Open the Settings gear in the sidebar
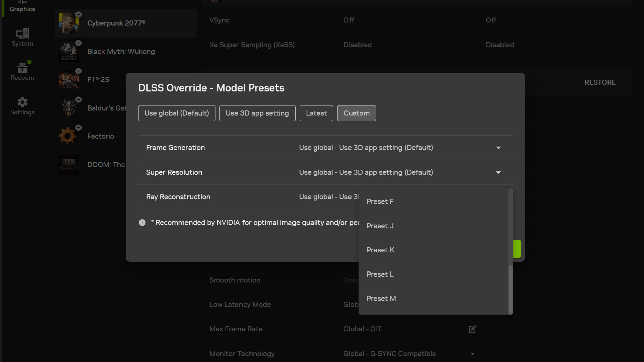 coord(22,106)
